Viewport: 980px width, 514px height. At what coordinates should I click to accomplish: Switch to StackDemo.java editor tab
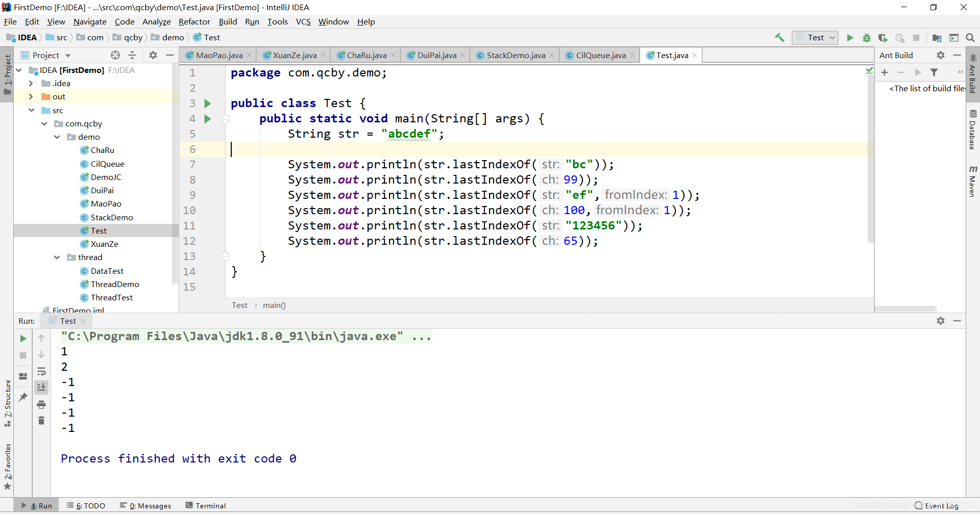515,55
